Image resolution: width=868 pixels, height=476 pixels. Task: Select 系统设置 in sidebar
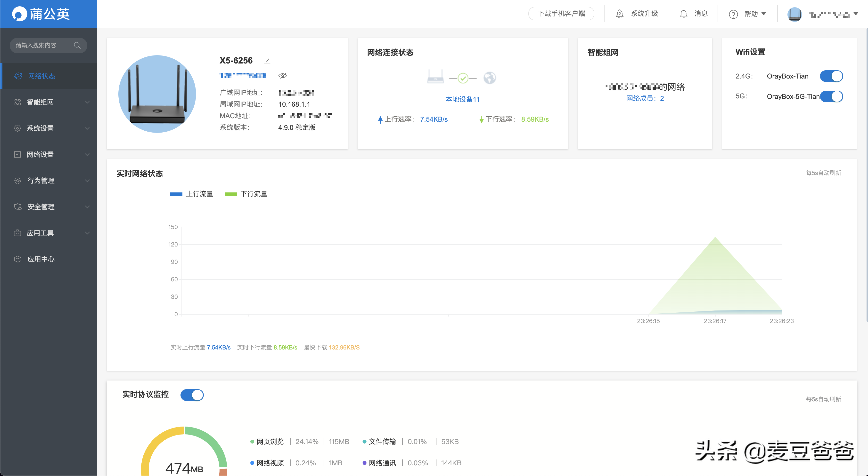coord(49,128)
